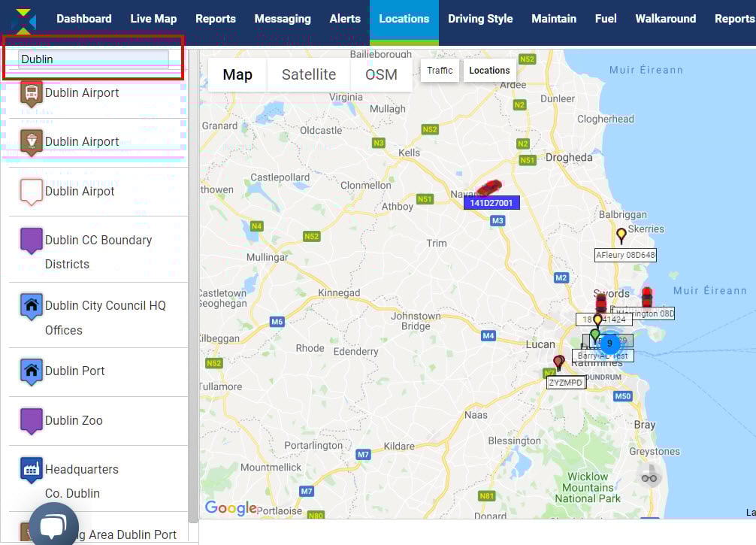This screenshot has width=756, height=545.
Task: Switch map view to OSM
Action: pyautogui.click(x=381, y=74)
